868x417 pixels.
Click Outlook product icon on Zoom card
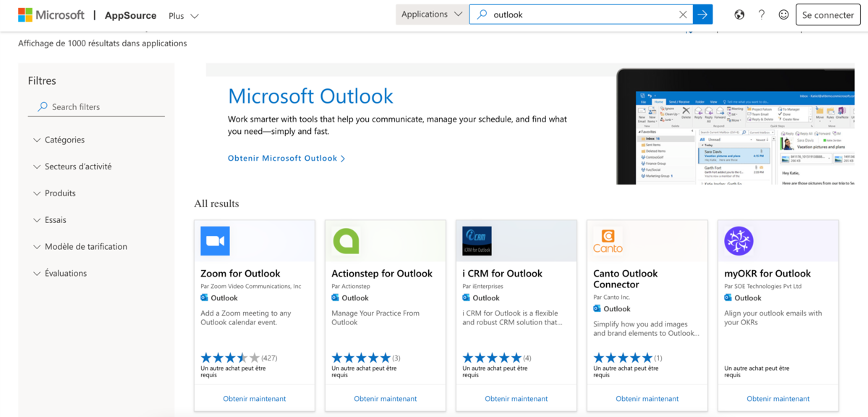click(x=205, y=298)
